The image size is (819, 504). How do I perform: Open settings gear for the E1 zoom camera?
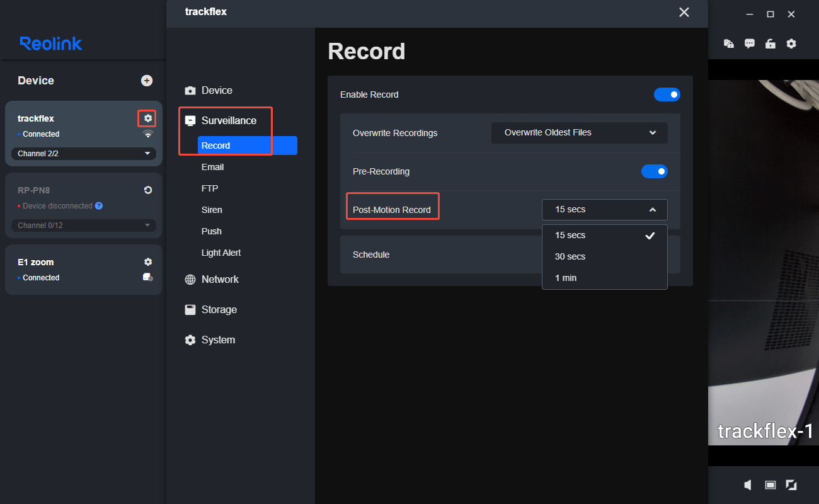[147, 261]
